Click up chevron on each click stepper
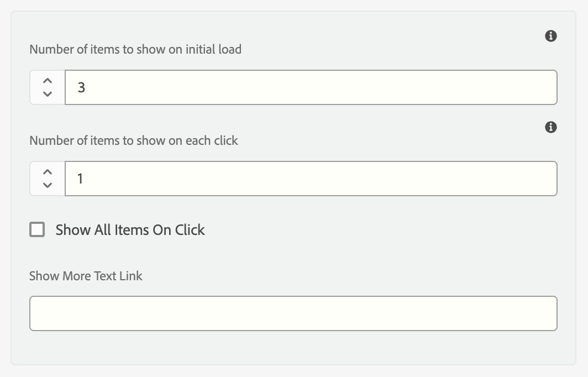Screen dimensions: 588x377 point(46,172)
